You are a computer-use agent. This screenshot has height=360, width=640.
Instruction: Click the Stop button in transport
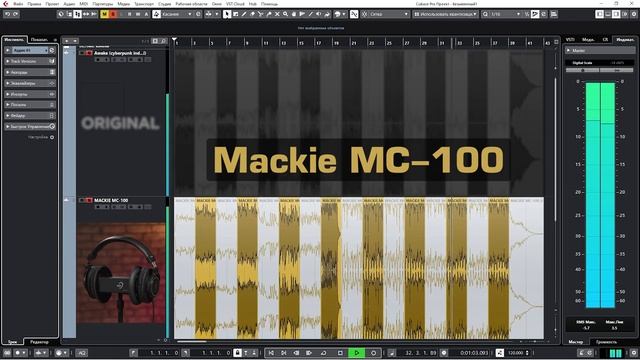tap(340, 353)
